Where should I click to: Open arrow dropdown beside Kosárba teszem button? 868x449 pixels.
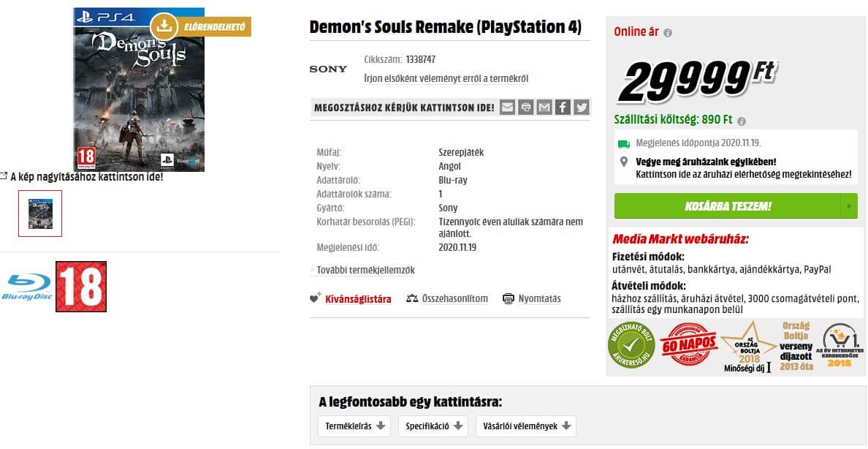(x=849, y=206)
